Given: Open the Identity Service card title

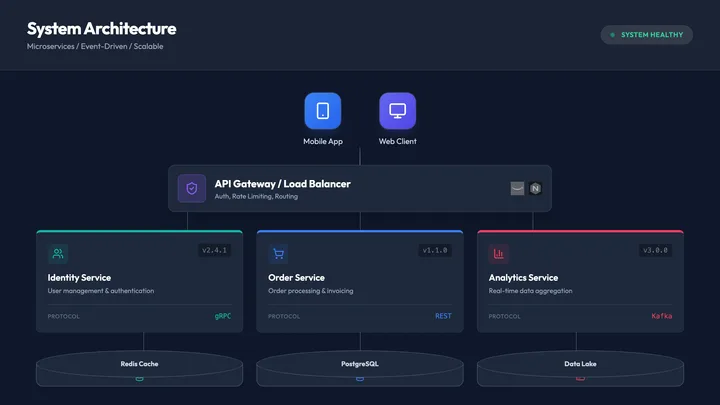Looking at the screenshot, I should (79, 278).
